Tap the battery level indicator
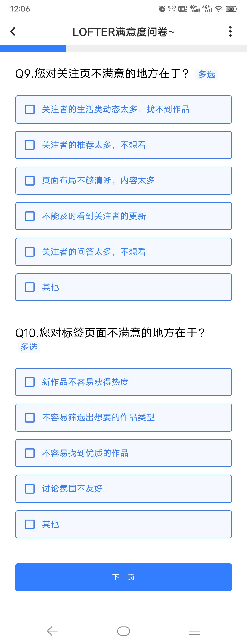Image resolution: width=247 pixels, height=644 pixels. click(x=231, y=9)
